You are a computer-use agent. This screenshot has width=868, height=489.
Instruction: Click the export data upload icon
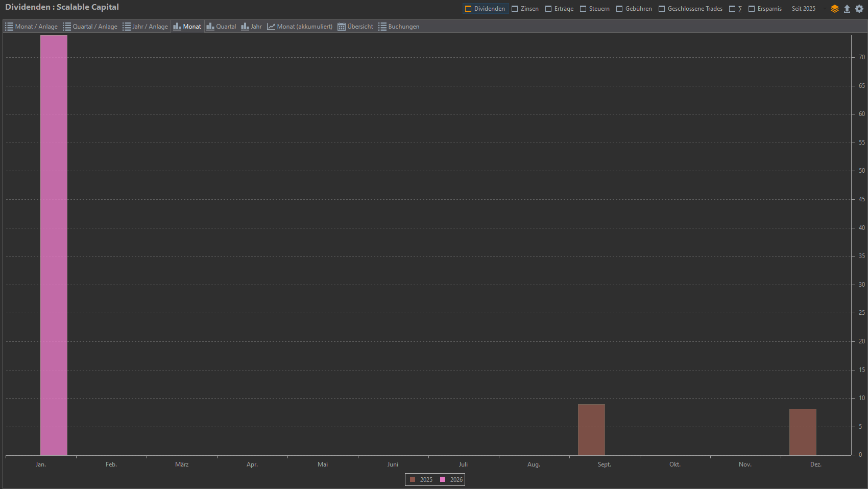pos(847,9)
